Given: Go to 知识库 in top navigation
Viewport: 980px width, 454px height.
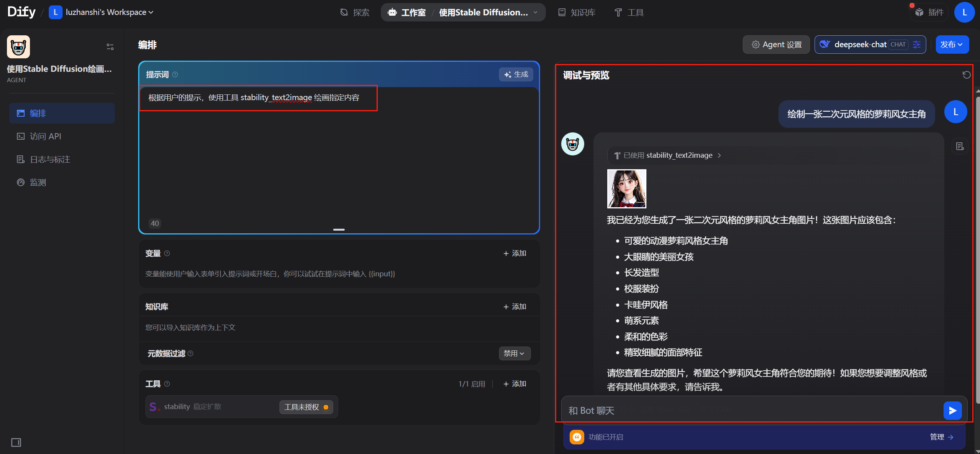Looking at the screenshot, I should click(x=577, y=12).
